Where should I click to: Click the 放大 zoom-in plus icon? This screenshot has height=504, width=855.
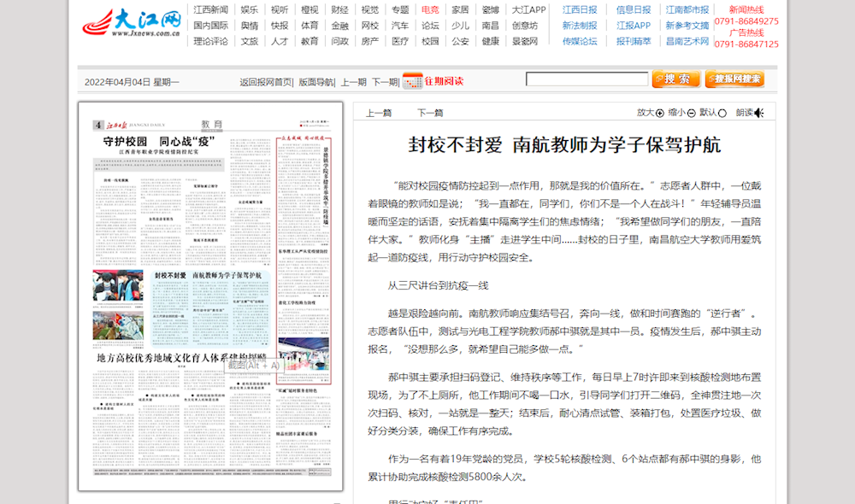tap(660, 113)
